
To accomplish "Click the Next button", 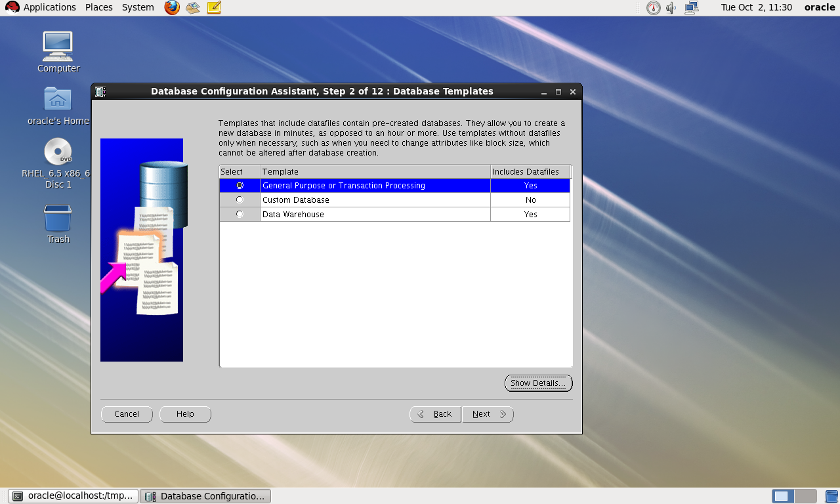I will coord(488,414).
